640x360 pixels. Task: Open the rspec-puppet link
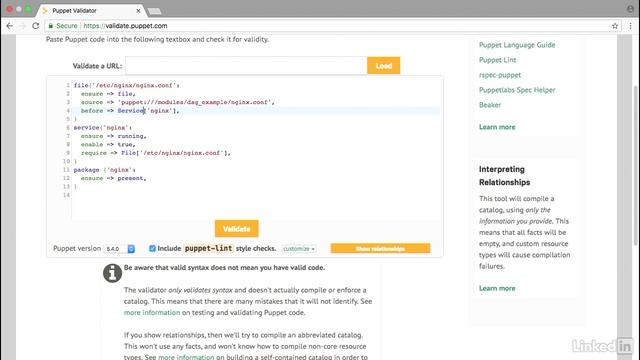point(500,75)
